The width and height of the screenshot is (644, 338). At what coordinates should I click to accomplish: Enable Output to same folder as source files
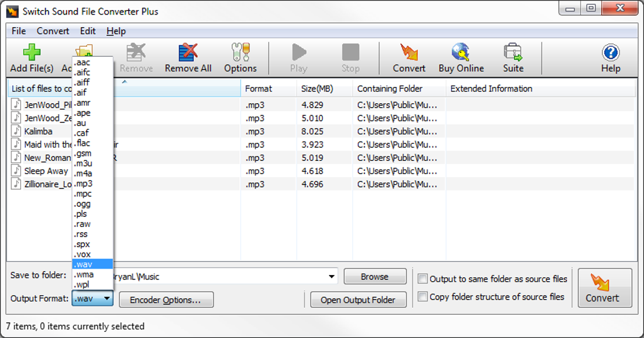tap(422, 279)
